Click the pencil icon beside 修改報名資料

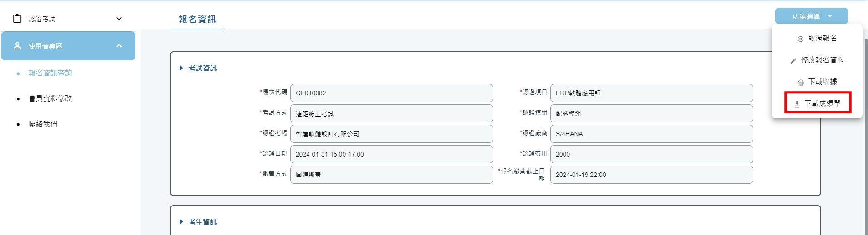[x=793, y=60]
